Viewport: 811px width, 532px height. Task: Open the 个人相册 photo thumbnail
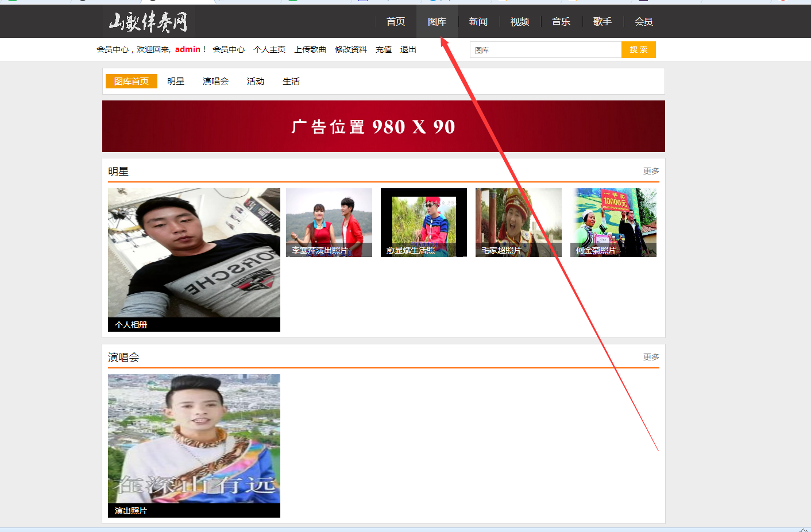click(194, 259)
